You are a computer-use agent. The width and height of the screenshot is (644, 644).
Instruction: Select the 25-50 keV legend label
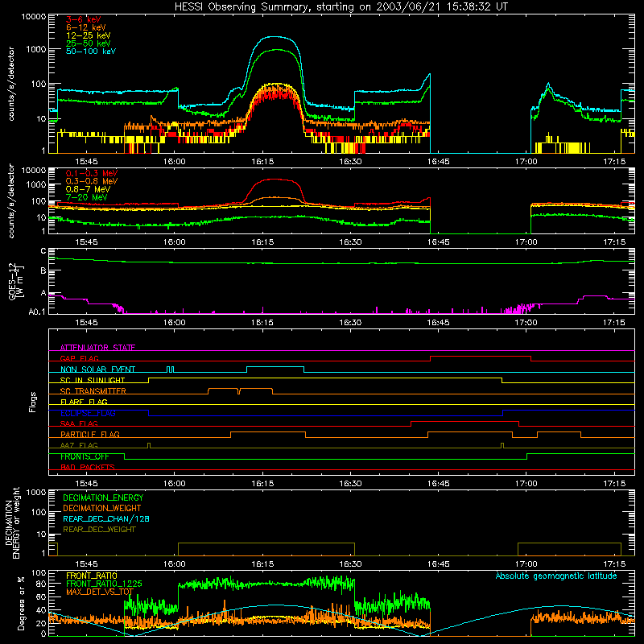click(89, 43)
